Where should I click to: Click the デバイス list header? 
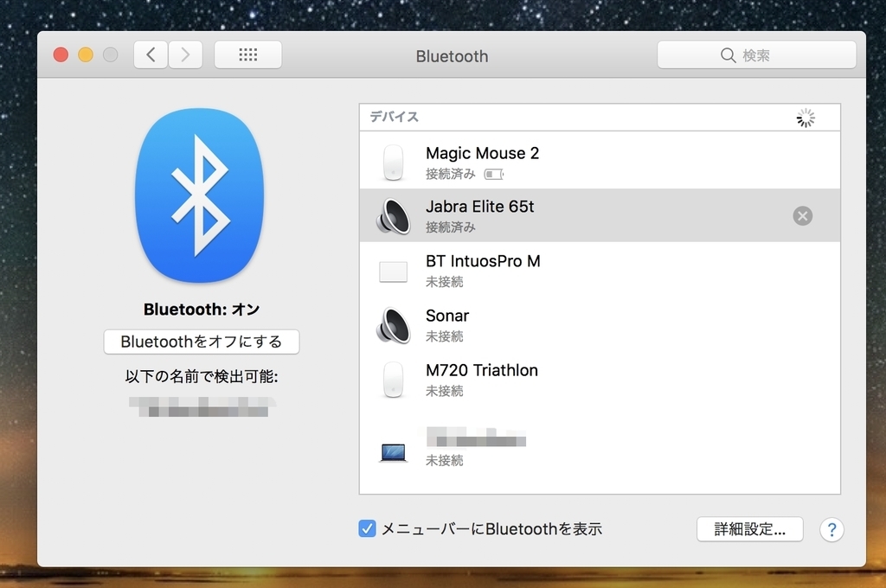click(394, 117)
